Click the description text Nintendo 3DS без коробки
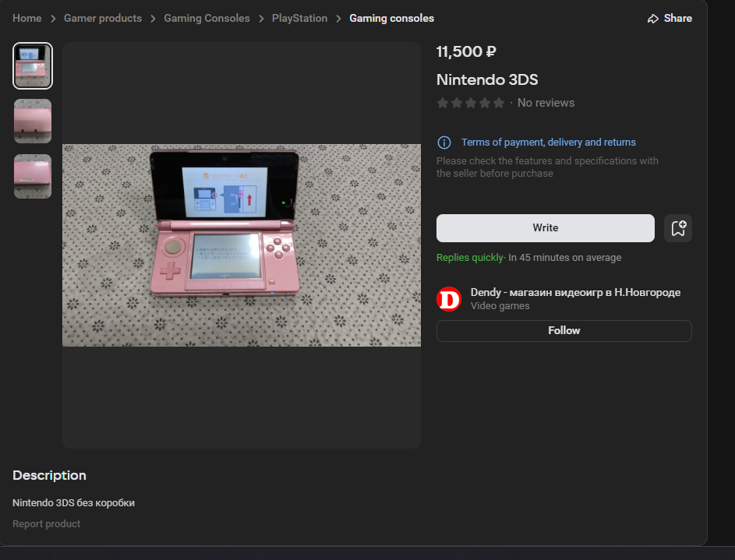 coord(73,503)
